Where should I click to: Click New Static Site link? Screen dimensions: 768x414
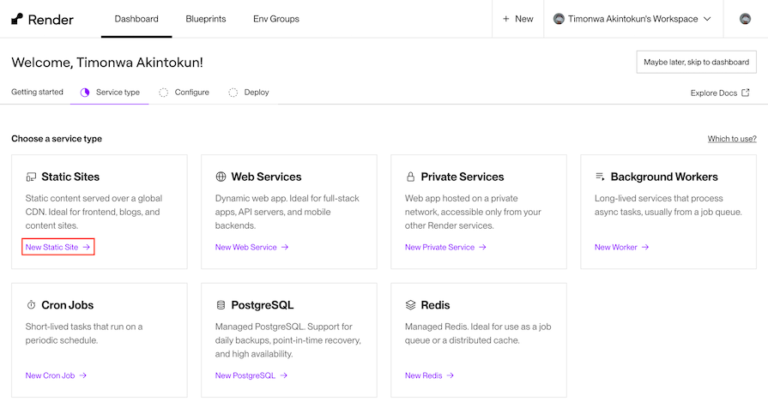[58, 247]
